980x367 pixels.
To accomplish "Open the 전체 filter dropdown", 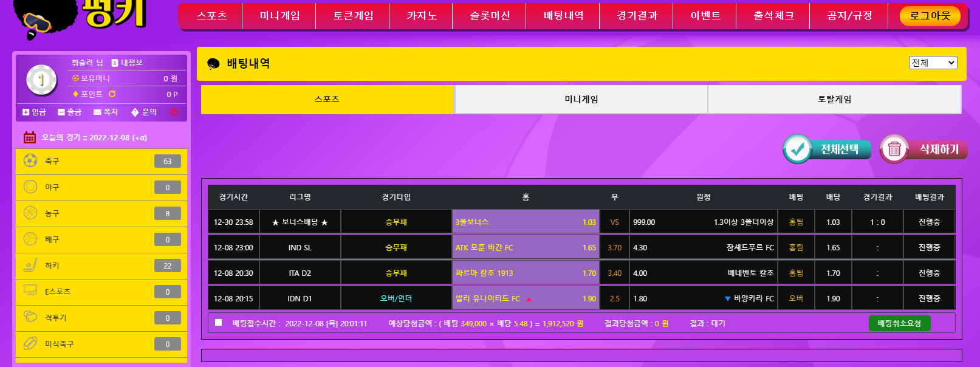I will tap(933, 63).
